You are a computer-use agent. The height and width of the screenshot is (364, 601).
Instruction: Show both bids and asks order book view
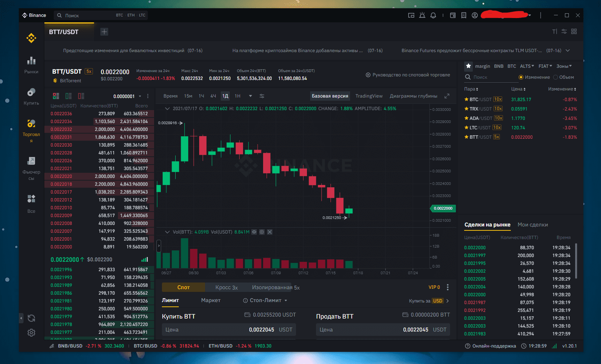point(56,96)
